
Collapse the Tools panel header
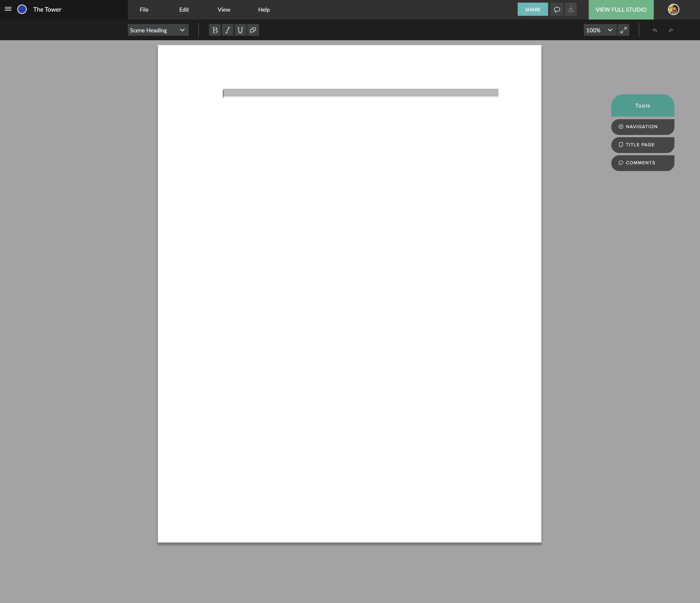click(x=642, y=106)
